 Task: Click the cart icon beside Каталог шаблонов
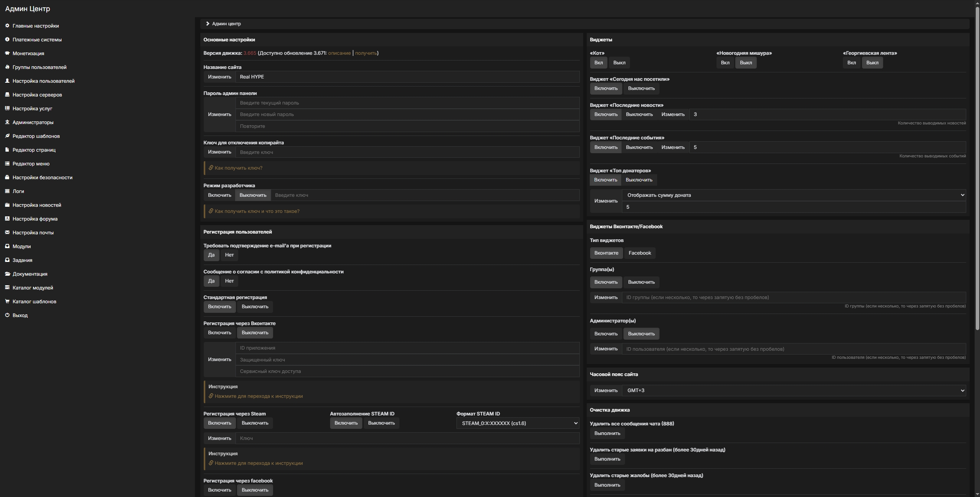[7, 301]
